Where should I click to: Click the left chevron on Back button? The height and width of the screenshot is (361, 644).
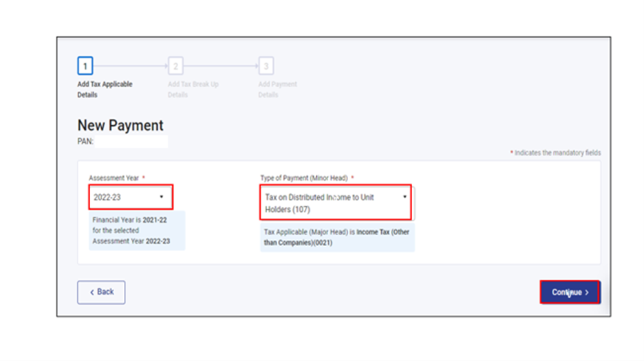pyautogui.click(x=92, y=292)
